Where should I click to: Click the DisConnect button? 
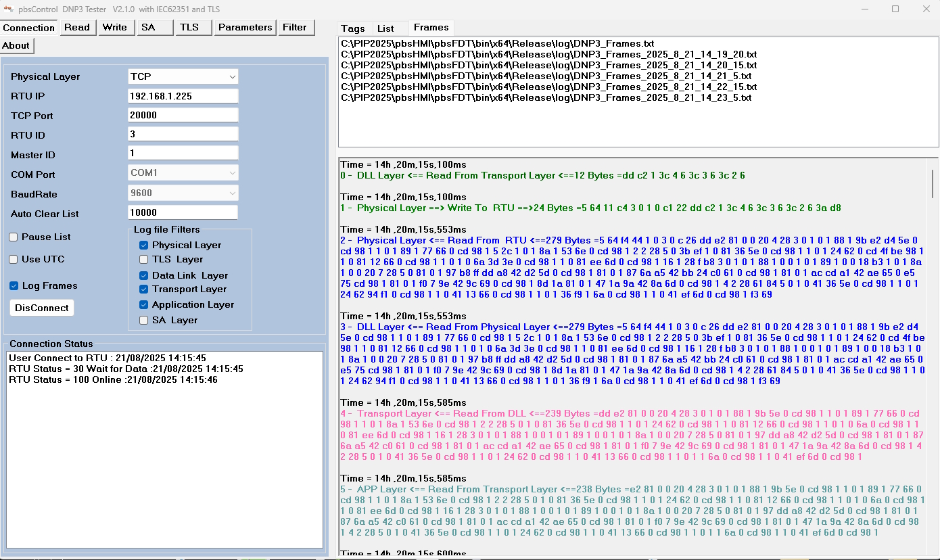coord(41,307)
